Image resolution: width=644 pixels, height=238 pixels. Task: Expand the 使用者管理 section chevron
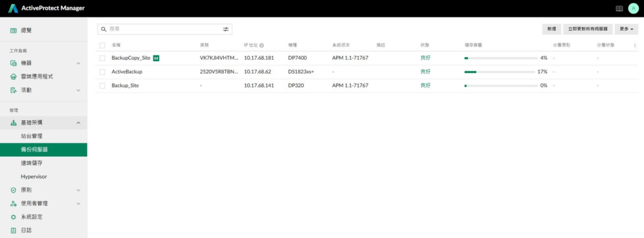point(79,203)
